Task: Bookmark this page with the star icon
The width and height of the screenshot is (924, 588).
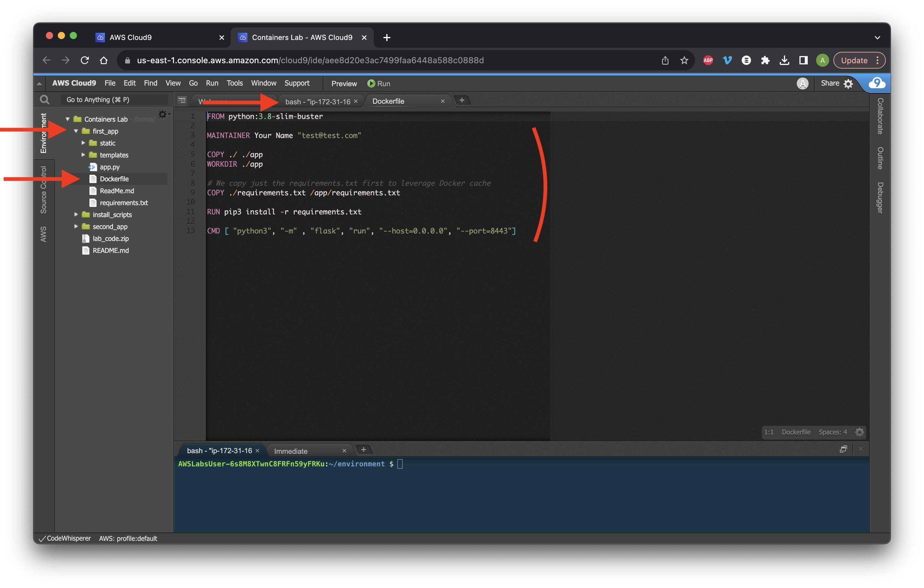Action: click(684, 60)
